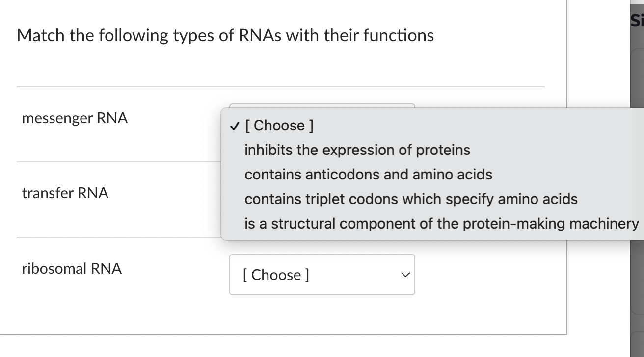Click the messenger RNA label
Viewport: 644px width, 357px height.
(x=75, y=118)
